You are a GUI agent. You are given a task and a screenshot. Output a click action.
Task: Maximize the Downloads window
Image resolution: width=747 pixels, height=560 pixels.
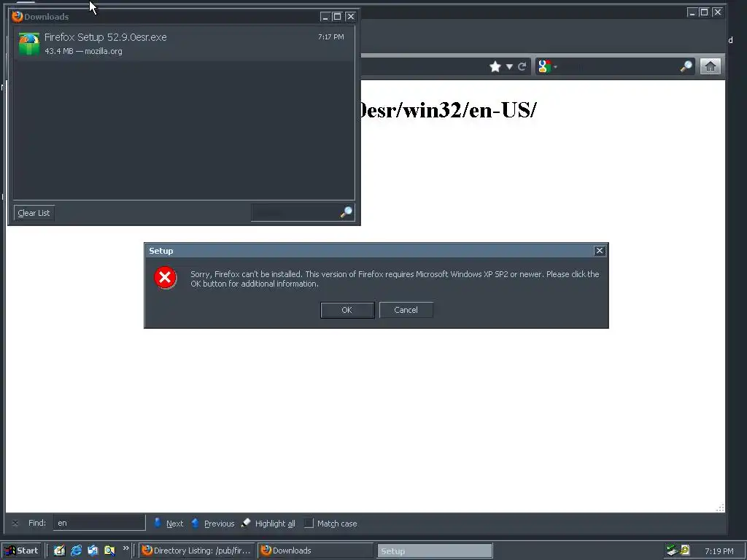click(337, 17)
